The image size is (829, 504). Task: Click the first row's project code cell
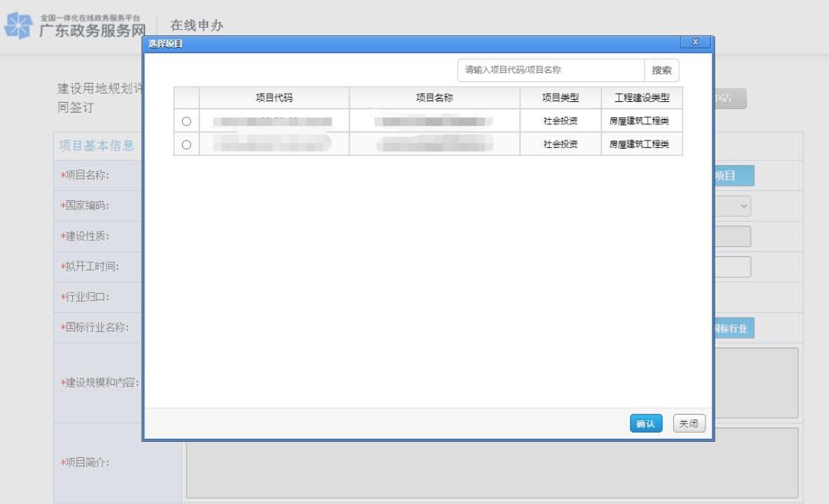click(x=274, y=121)
